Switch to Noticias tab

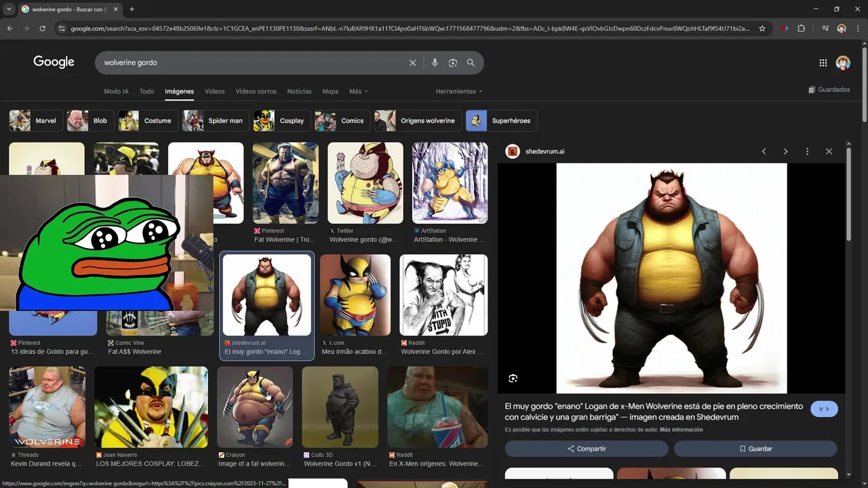pos(299,91)
